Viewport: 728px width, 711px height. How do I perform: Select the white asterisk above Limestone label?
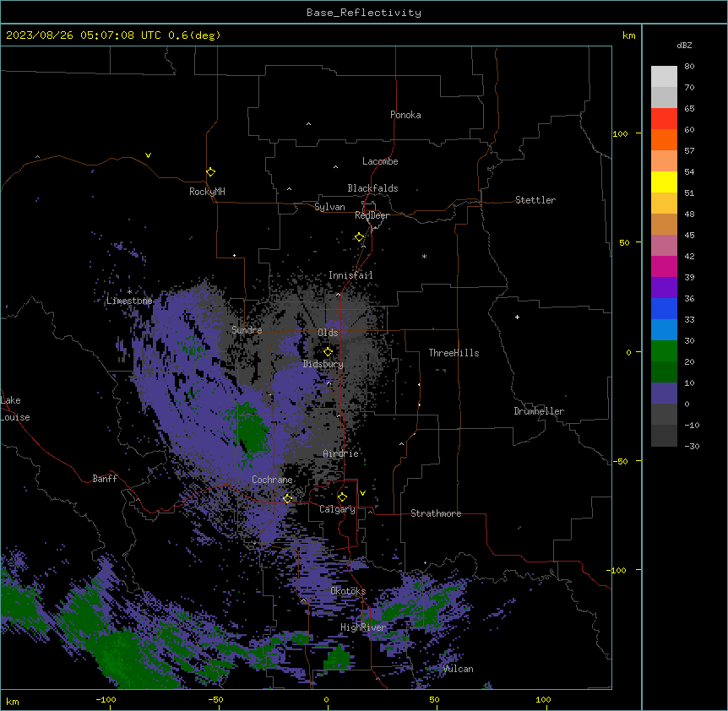pyautogui.click(x=129, y=291)
